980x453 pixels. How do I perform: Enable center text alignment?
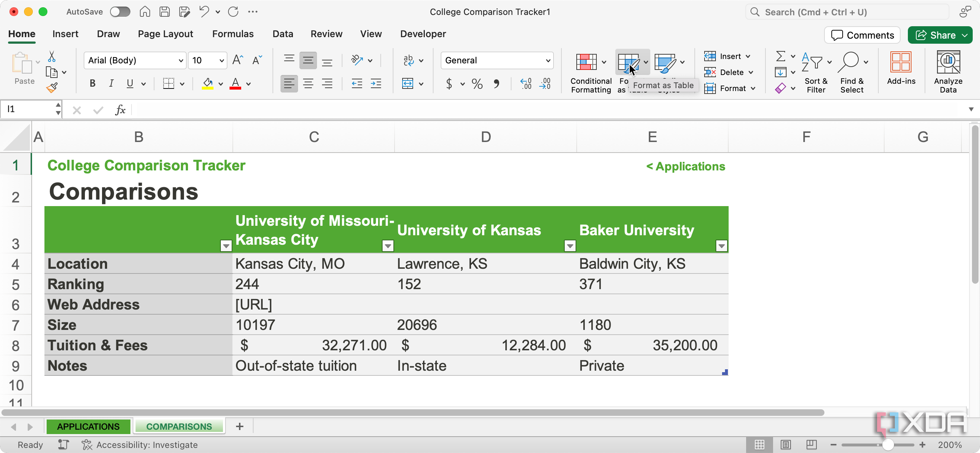pos(308,84)
